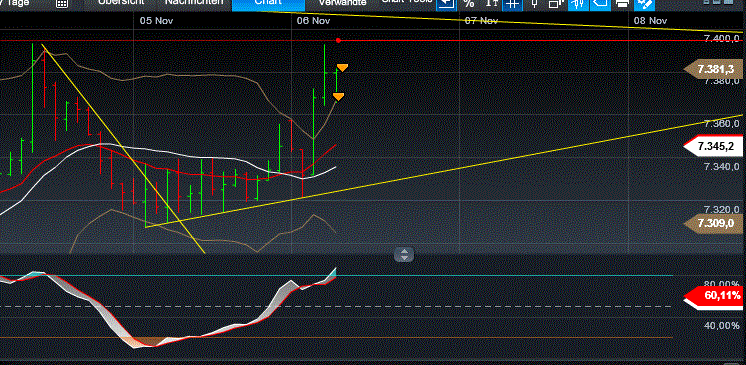Click the 7.381,3 price label
746x365 pixels.
tap(713, 69)
